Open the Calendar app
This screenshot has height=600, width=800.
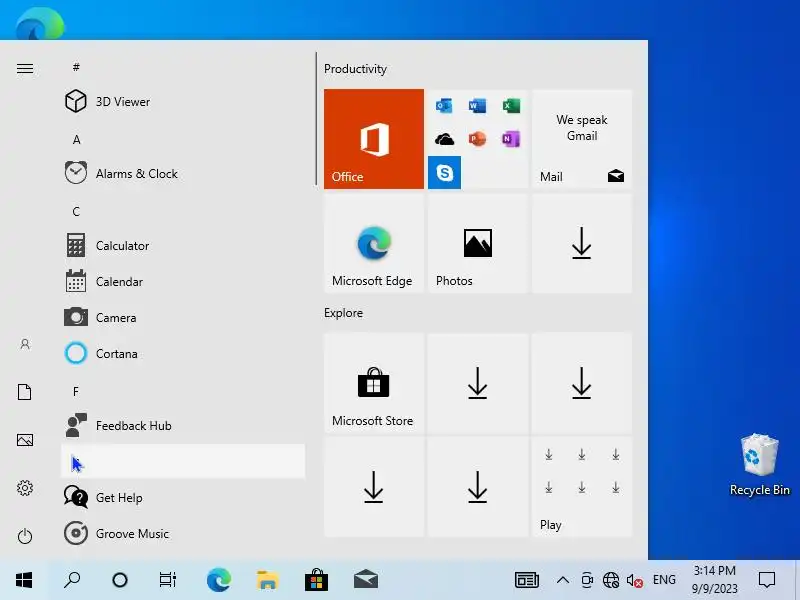click(x=183, y=282)
